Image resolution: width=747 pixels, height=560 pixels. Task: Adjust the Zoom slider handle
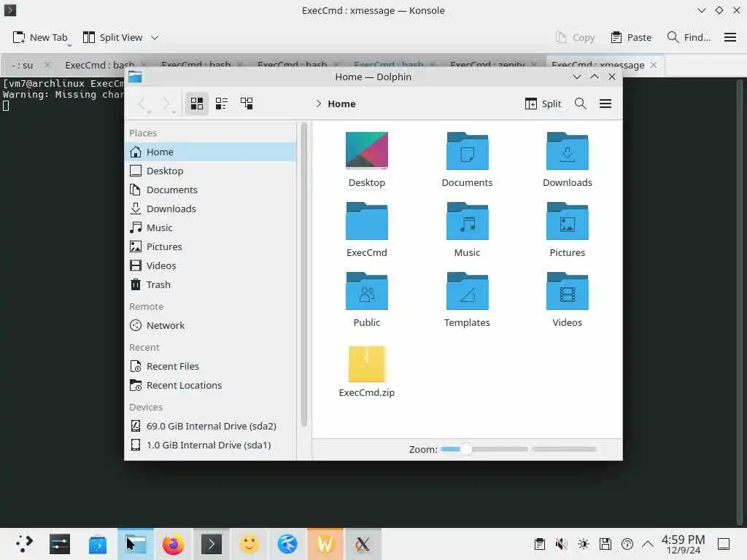[x=466, y=449]
